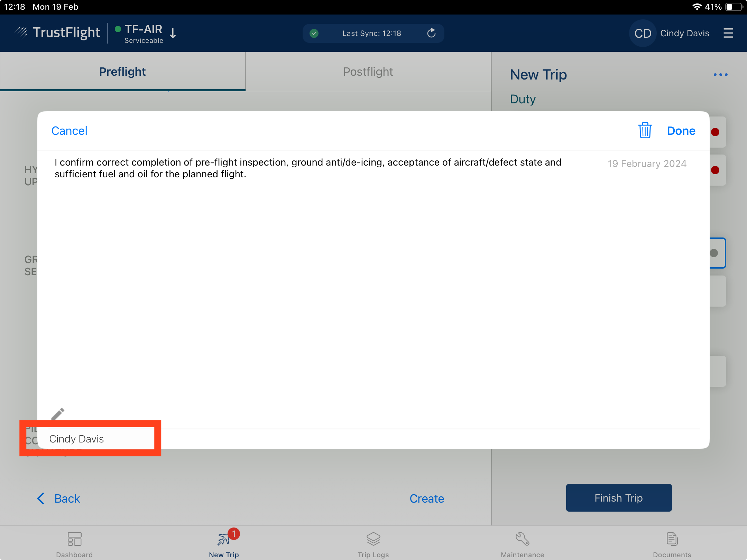
Task: Open the hamburger menu icon
Action: pyautogui.click(x=728, y=33)
